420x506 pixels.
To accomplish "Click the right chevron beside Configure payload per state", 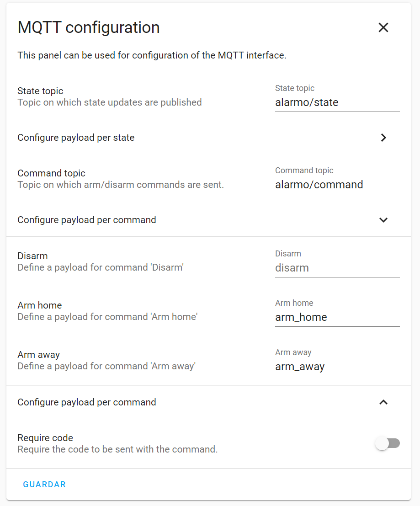I will click(383, 138).
